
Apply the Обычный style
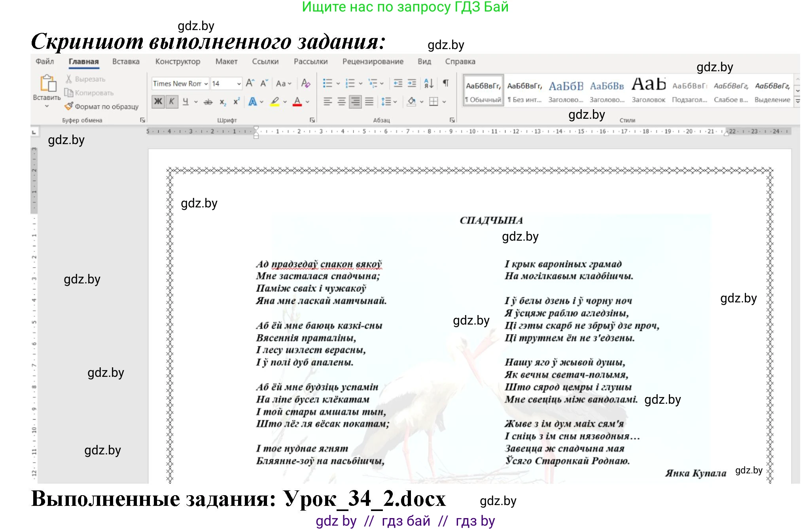[483, 89]
